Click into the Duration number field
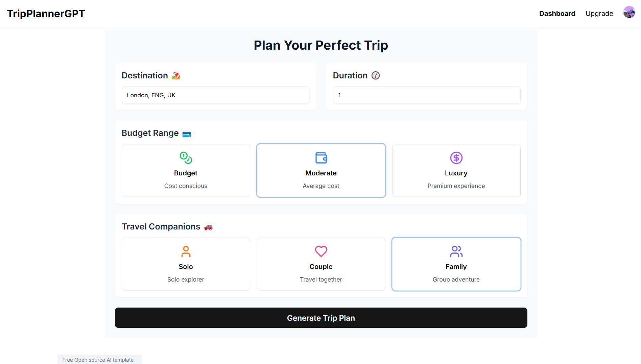This screenshot has width=641, height=364. 426,95
